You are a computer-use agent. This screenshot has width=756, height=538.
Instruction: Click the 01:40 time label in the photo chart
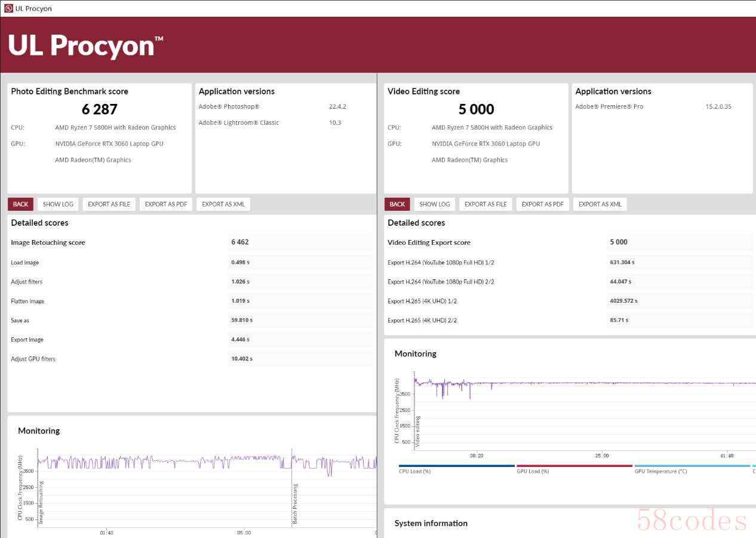[107, 533]
